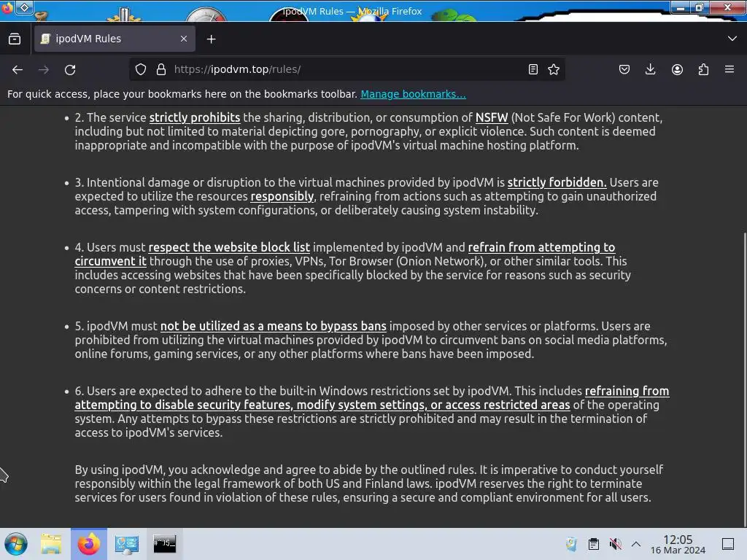This screenshot has height=560, width=747.
Task: Click the Firefox taskbar icon
Action: (89, 544)
